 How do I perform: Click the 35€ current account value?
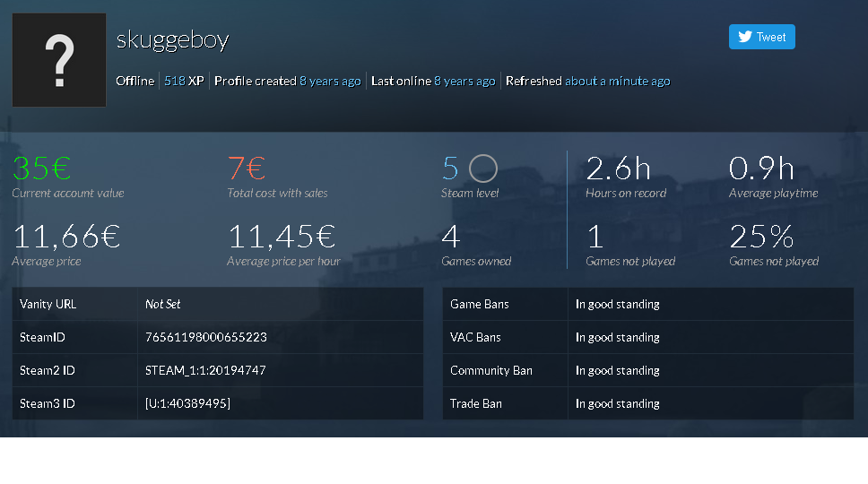42,169
